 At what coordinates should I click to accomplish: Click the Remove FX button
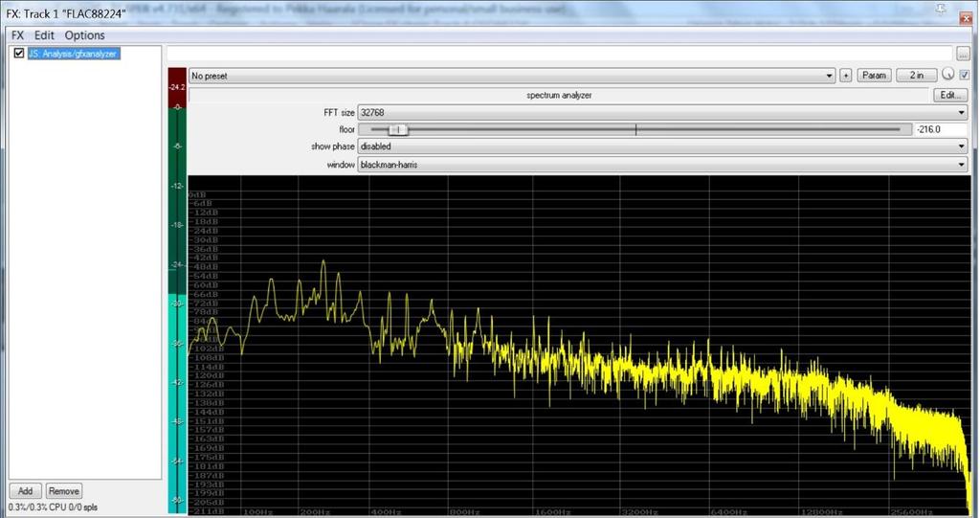click(64, 491)
